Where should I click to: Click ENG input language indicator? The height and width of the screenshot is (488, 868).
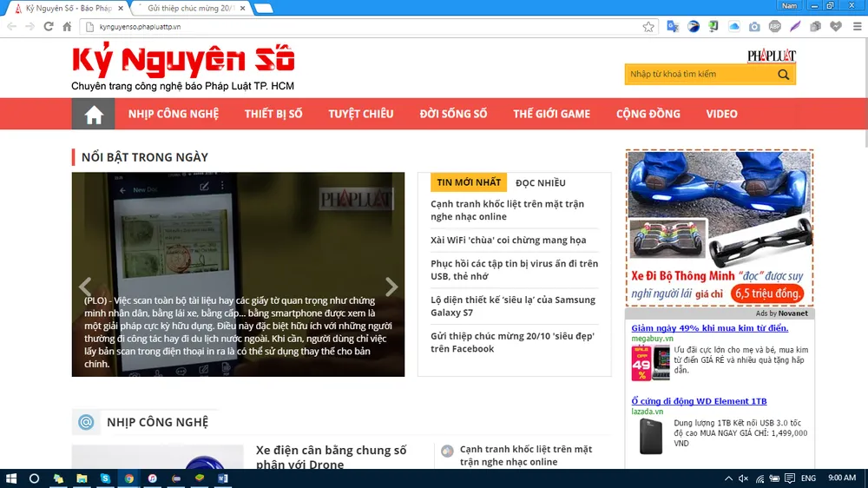click(808, 478)
